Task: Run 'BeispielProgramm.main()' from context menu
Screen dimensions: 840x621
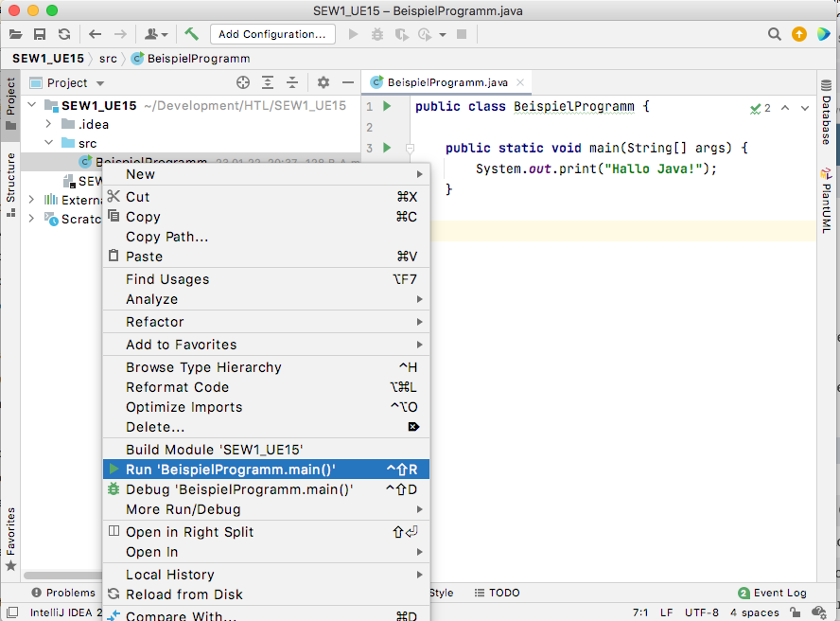Action: click(266, 470)
